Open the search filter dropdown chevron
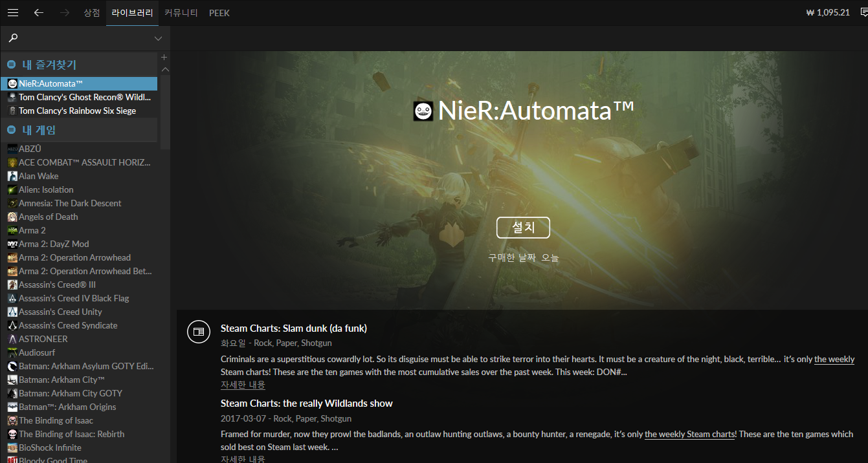 [x=159, y=39]
